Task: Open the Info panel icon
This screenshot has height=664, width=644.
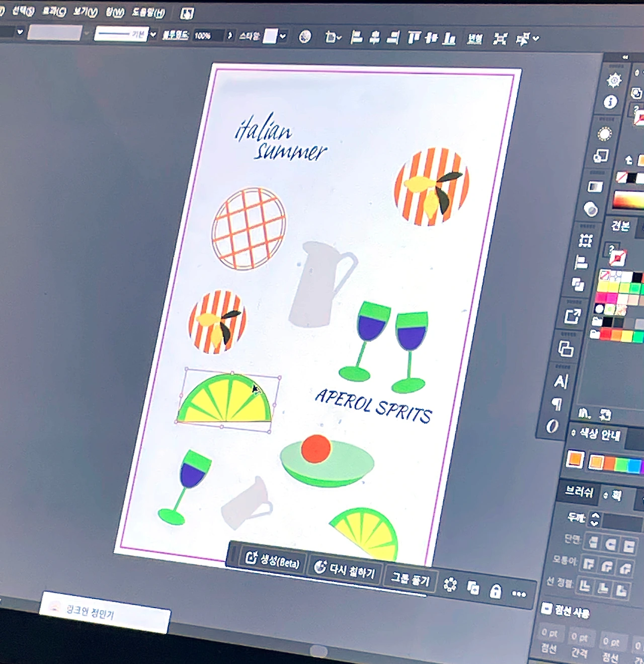Action: (x=611, y=102)
